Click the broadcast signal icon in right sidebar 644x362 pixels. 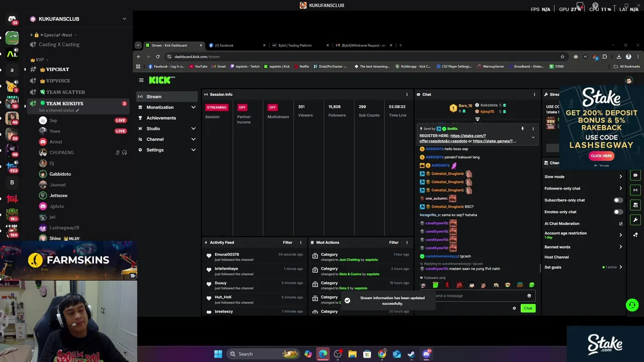coord(635,190)
